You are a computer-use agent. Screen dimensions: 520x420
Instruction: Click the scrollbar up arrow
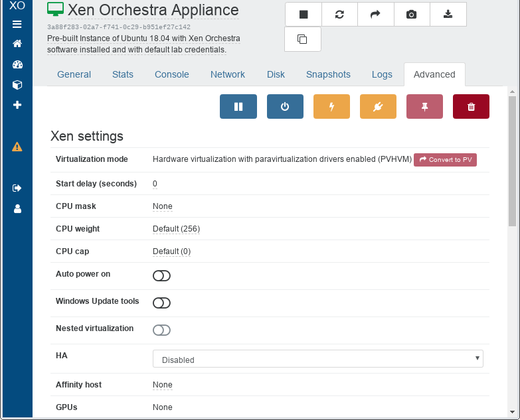[x=513, y=92]
